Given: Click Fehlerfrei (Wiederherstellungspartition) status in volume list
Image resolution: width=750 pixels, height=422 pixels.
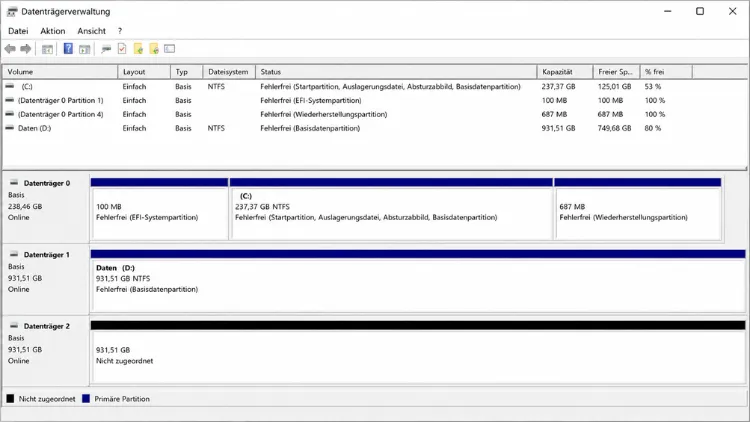Looking at the screenshot, I should [x=324, y=114].
